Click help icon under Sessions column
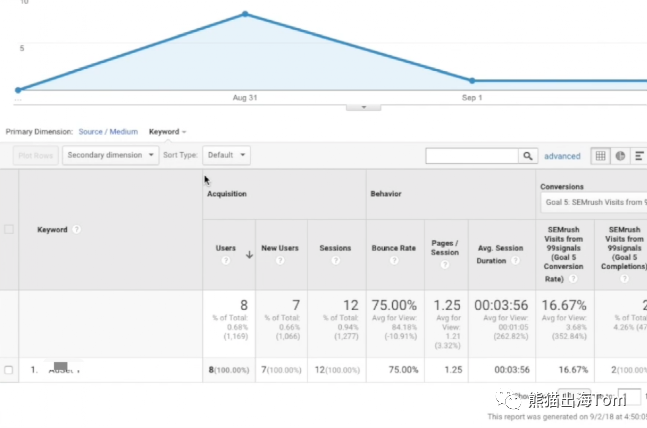This screenshot has width=647, height=428. [x=335, y=261]
